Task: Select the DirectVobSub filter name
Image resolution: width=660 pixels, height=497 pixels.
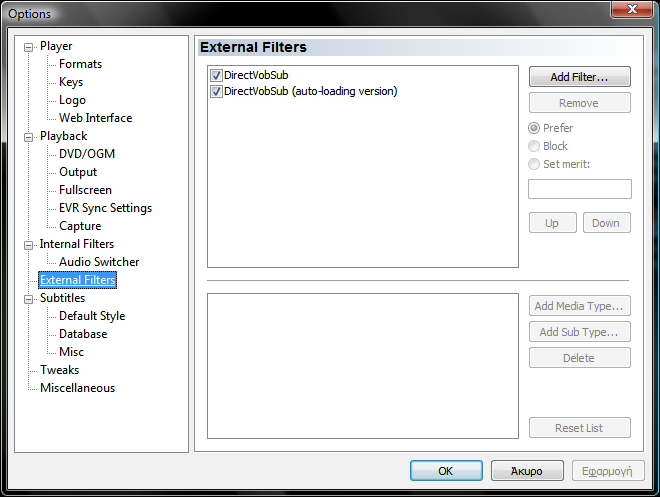Action: pyautogui.click(x=256, y=75)
